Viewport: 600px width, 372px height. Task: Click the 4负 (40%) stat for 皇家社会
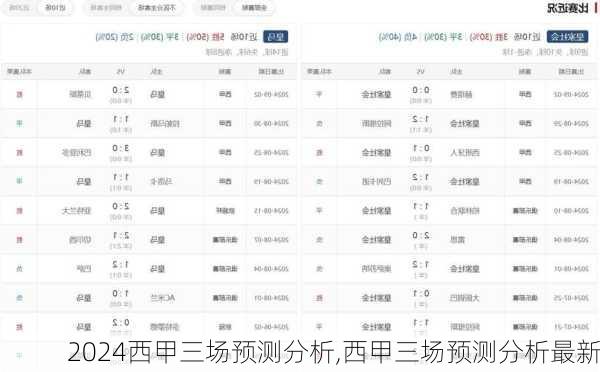click(x=398, y=37)
